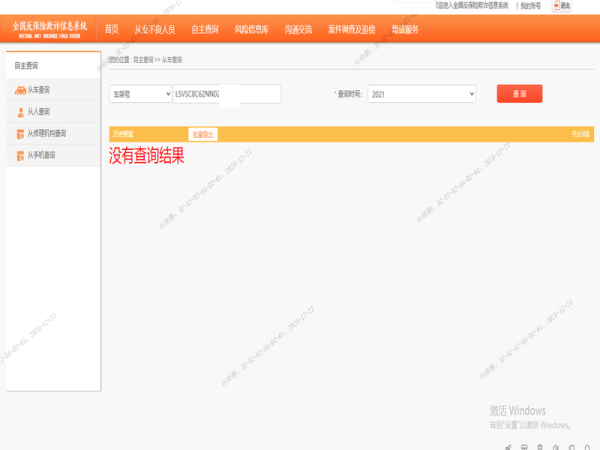This screenshot has width=600, height=450.
Task: Click the VIN number input field
Action: 227,94
